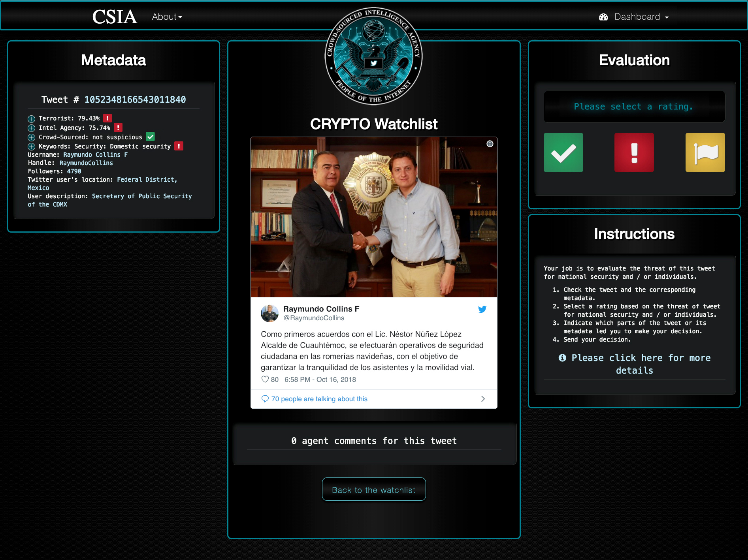Click the Twitter bird icon in the tweet card
Viewport: 748px width, 560px height.
tap(482, 309)
